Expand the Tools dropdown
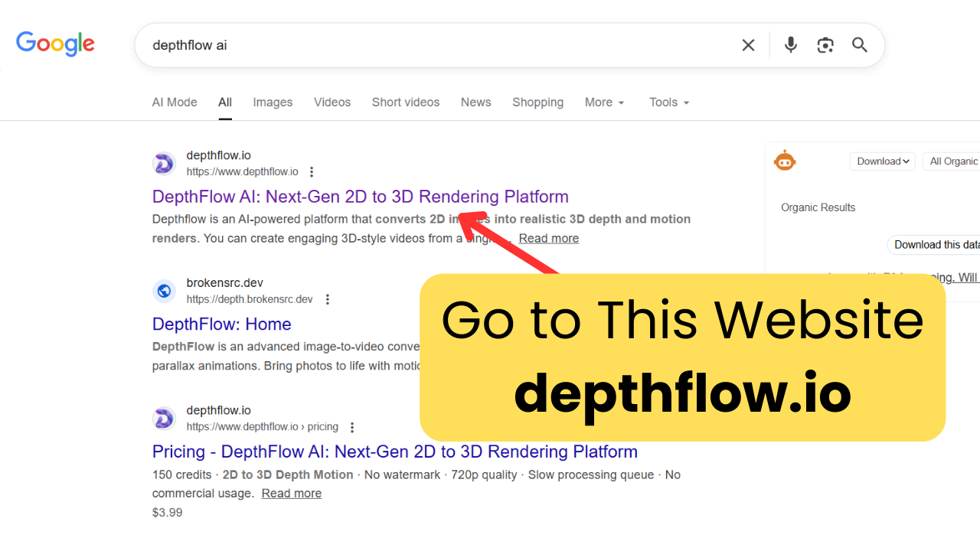 pyautogui.click(x=669, y=103)
